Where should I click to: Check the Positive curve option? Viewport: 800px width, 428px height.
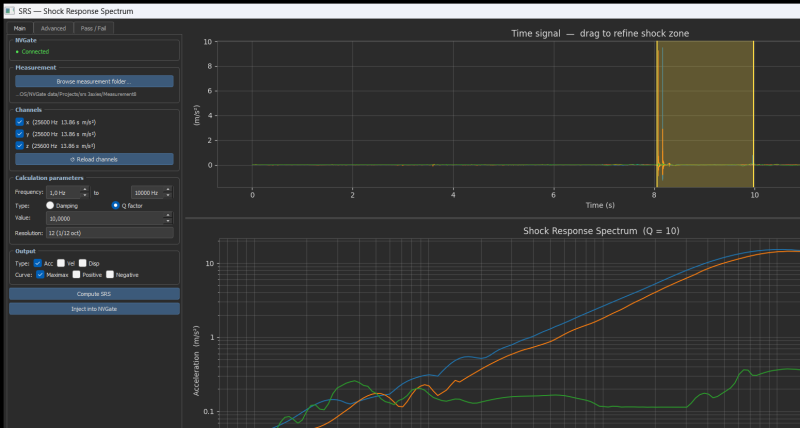tap(77, 274)
